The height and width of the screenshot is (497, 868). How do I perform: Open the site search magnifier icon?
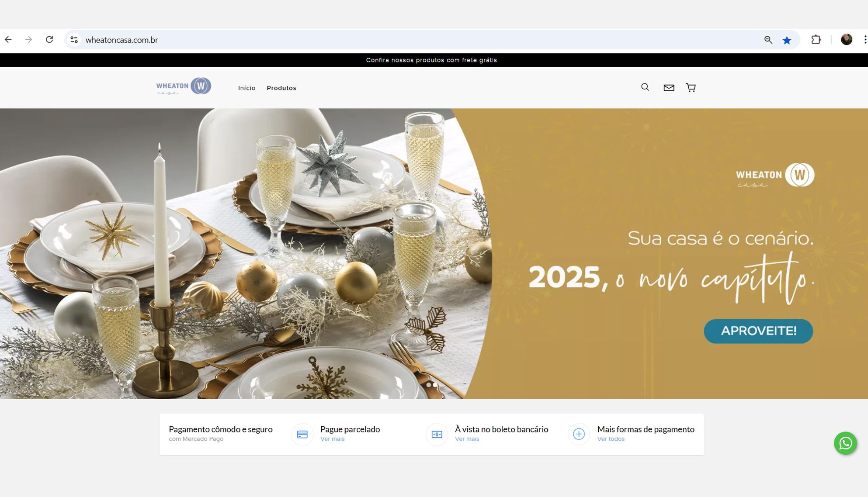tap(645, 87)
